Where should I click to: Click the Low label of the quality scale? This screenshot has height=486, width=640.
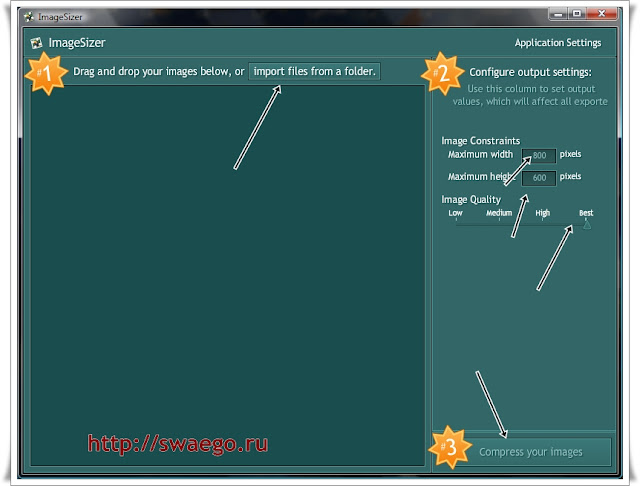455,213
